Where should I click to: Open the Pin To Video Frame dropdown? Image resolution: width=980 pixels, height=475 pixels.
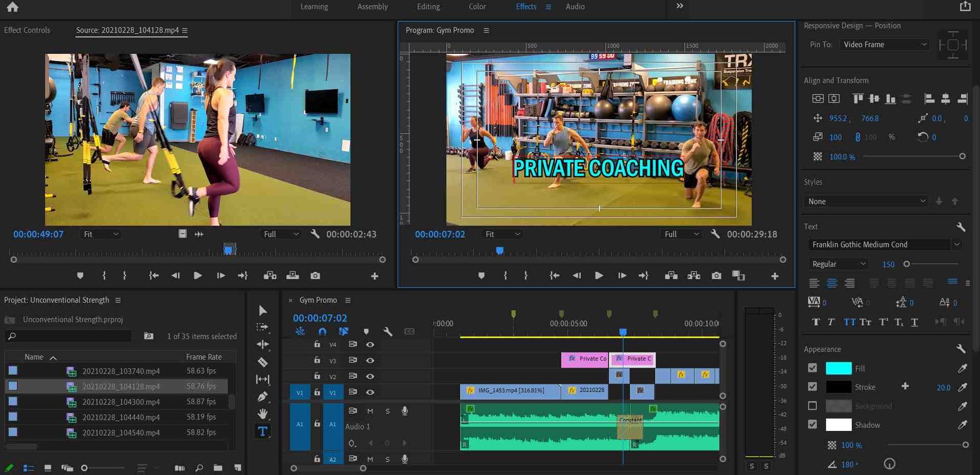click(x=885, y=45)
